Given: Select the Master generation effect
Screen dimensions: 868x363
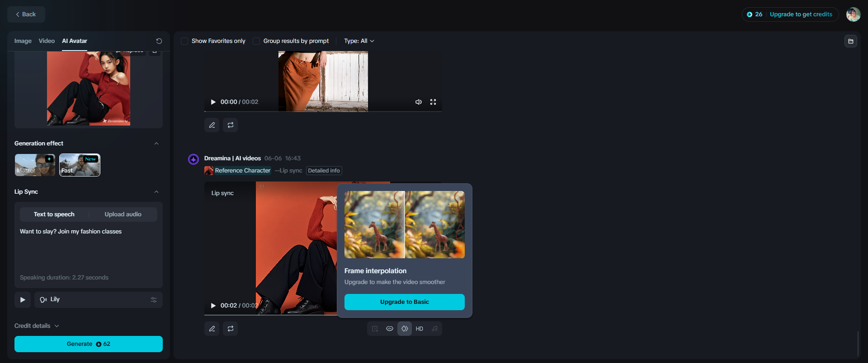Looking at the screenshot, I should (35, 165).
